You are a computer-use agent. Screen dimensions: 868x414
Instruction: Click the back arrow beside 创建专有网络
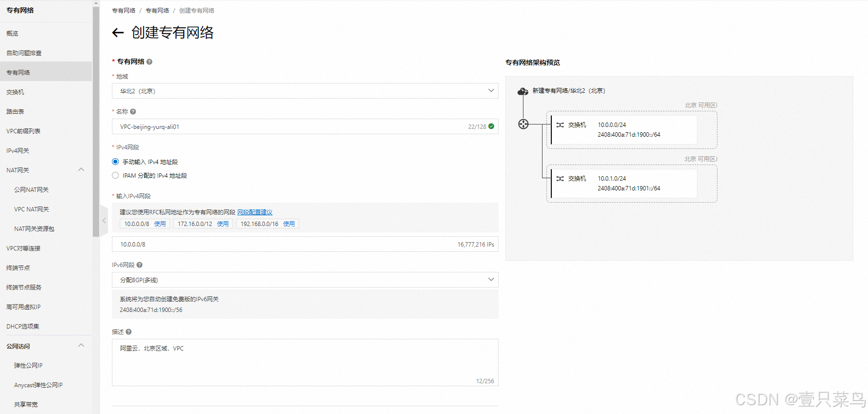click(118, 33)
